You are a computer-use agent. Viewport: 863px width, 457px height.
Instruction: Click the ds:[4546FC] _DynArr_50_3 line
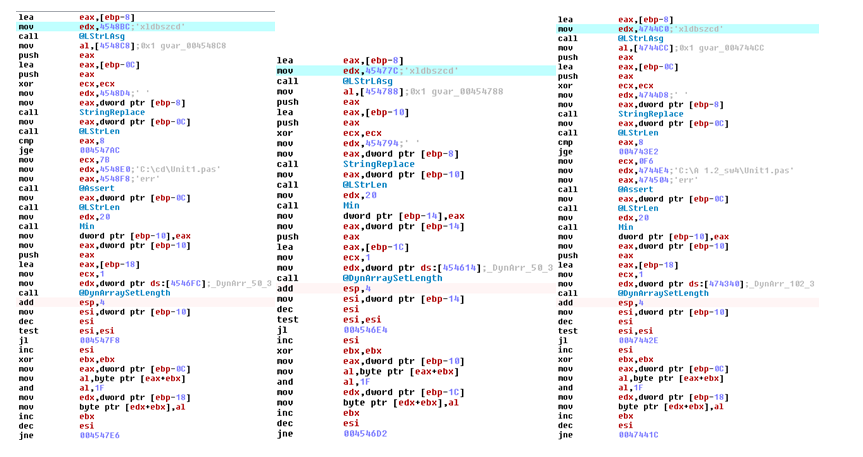pyautogui.click(x=160, y=281)
